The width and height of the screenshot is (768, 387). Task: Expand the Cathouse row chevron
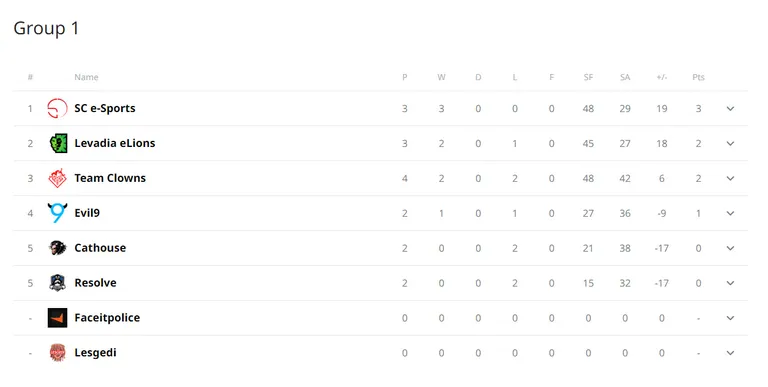click(x=730, y=248)
